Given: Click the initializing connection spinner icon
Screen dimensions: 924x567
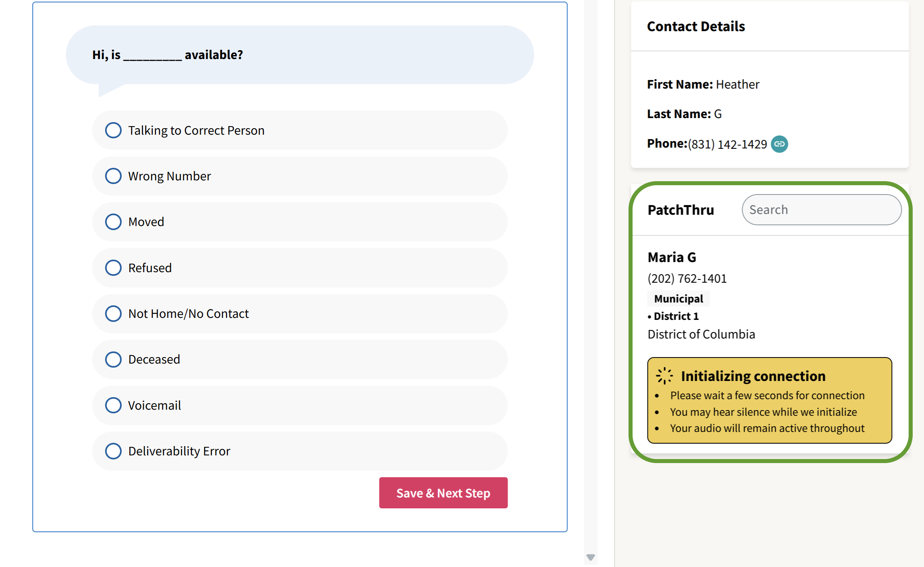Looking at the screenshot, I should [x=664, y=376].
